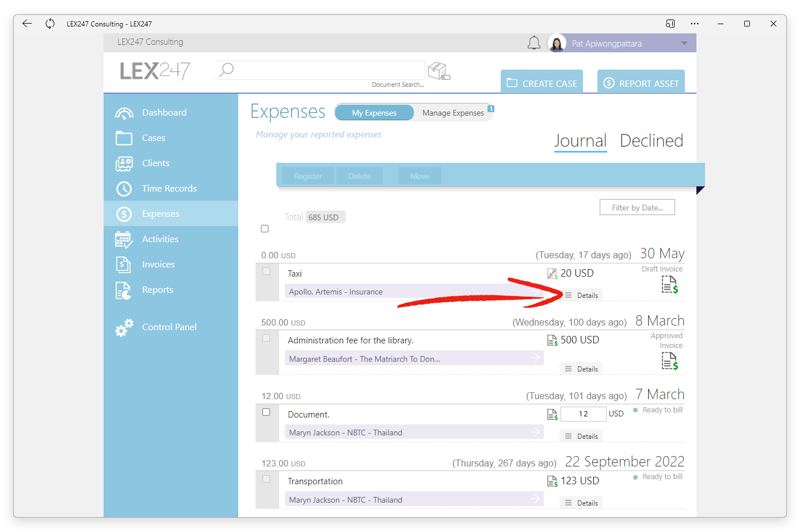Click the refresh page icon
Screen dimensions: 800x532
click(x=50, y=24)
